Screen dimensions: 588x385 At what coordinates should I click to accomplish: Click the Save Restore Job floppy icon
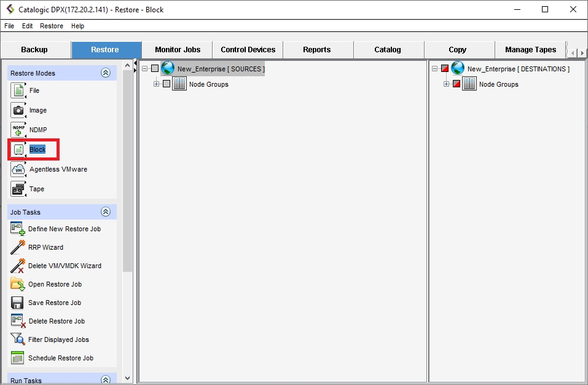pos(17,303)
